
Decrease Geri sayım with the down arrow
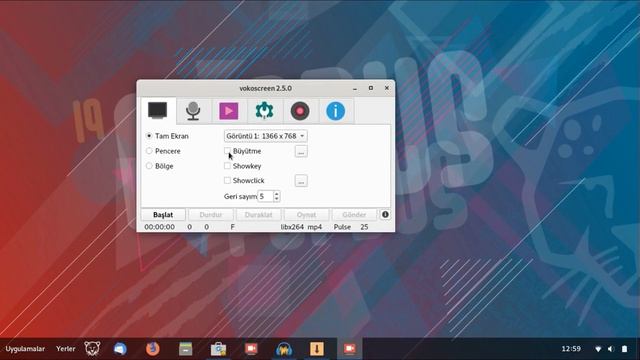click(x=276, y=199)
